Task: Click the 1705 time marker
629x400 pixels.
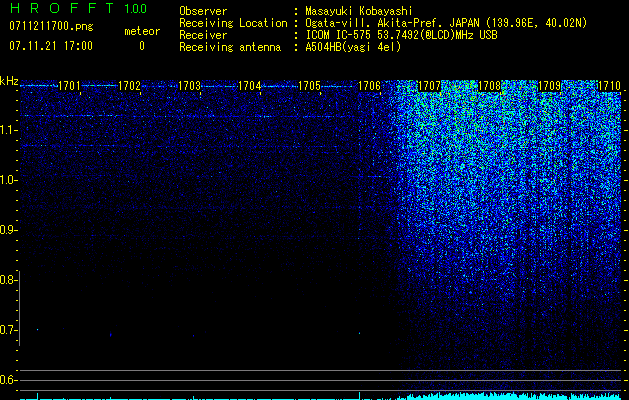Action: point(310,86)
